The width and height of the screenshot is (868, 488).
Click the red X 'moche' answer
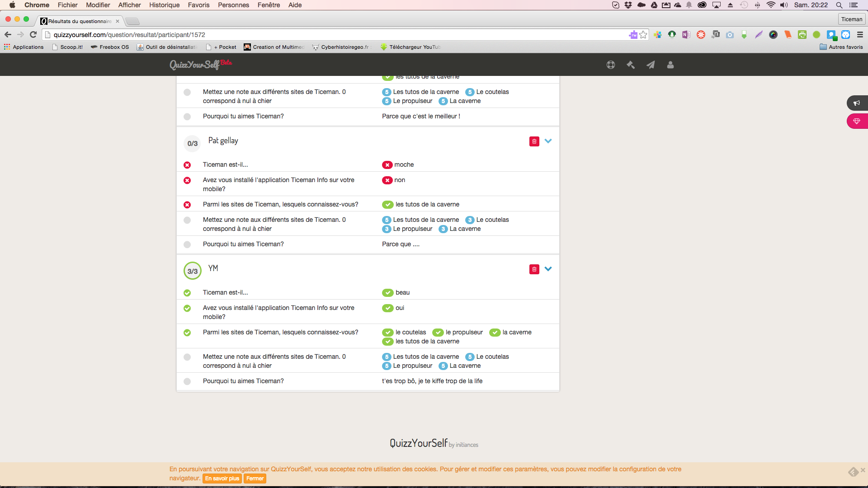[x=398, y=165]
